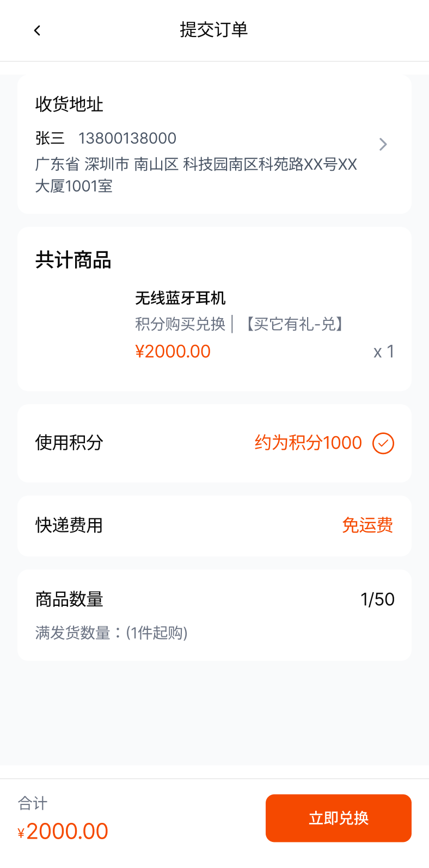This screenshot has height=868, width=429.
Task: Tap the 提交订单 page title
Action: [x=214, y=29]
